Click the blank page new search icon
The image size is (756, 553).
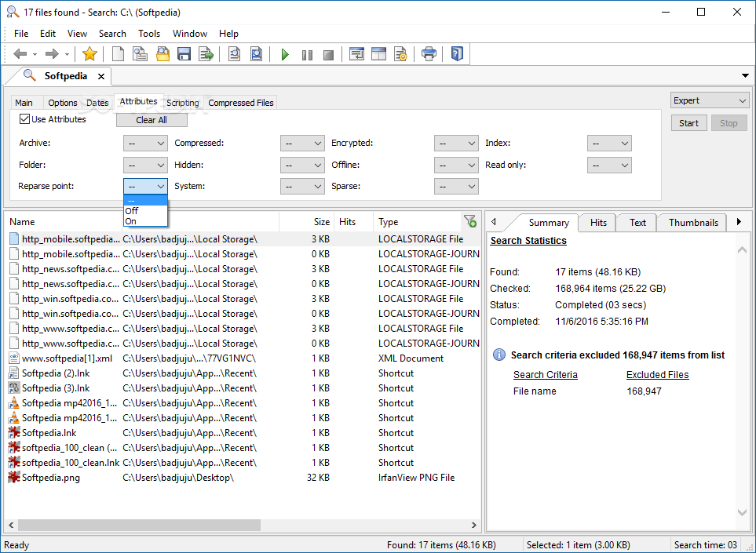click(x=118, y=54)
